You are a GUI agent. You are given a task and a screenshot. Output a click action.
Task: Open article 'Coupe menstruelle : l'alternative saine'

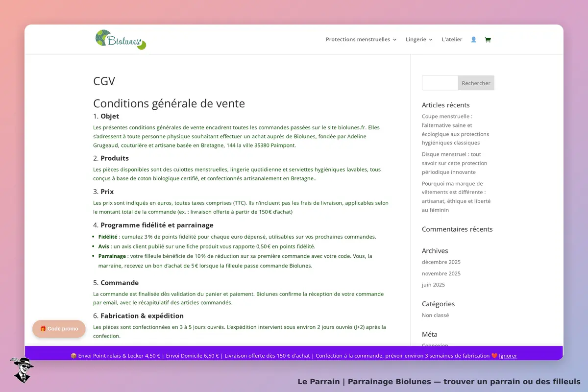(455, 129)
